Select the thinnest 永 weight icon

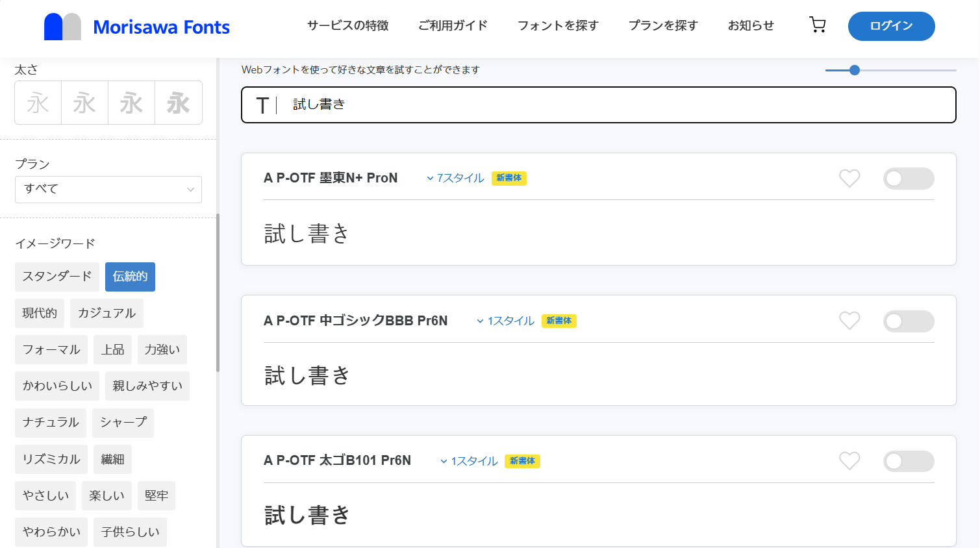[x=38, y=103]
